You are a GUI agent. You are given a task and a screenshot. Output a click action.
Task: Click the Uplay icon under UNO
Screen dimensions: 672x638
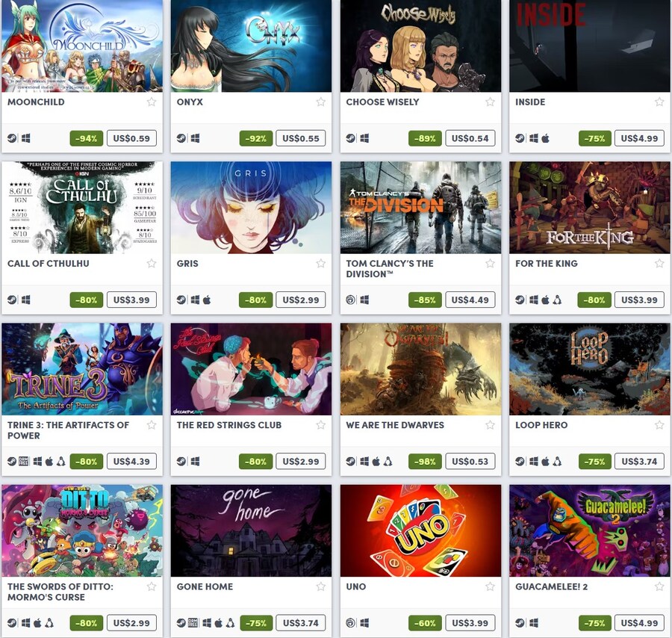(351, 623)
